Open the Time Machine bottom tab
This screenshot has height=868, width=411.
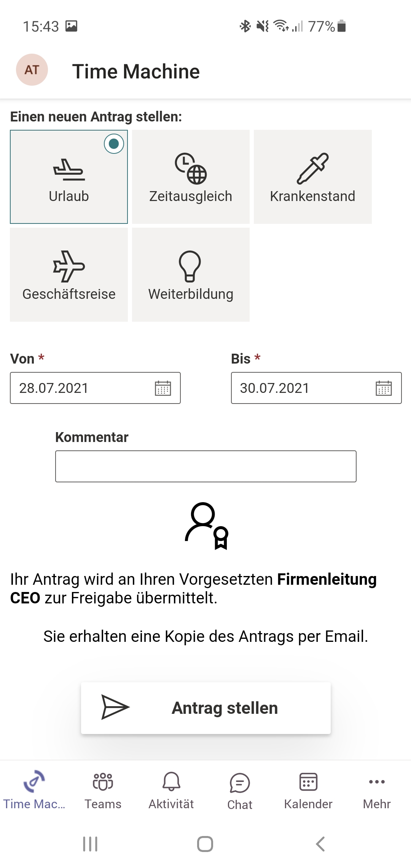click(34, 789)
